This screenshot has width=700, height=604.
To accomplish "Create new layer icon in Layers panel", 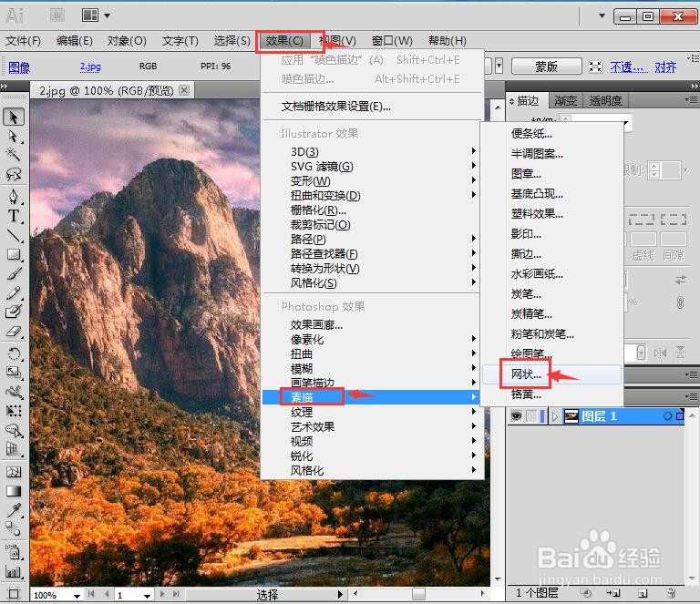I will point(643,593).
